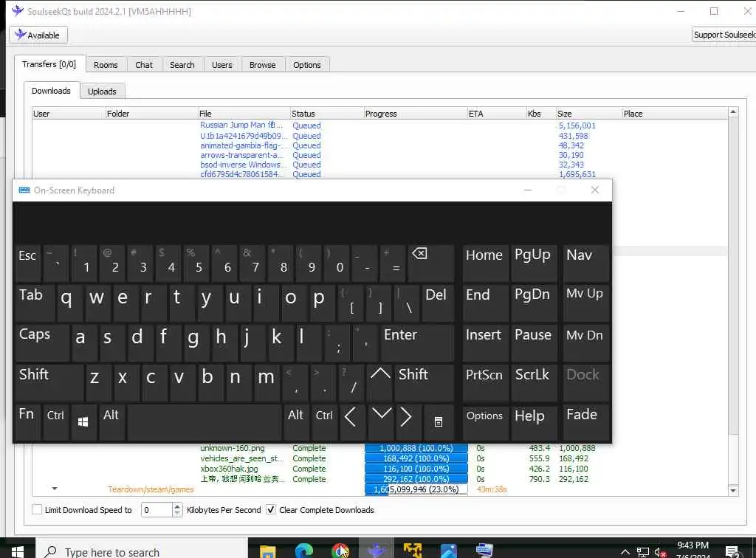Image resolution: width=756 pixels, height=558 pixels.
Task: Select the Downloads sub-tab
Action: 51,91
